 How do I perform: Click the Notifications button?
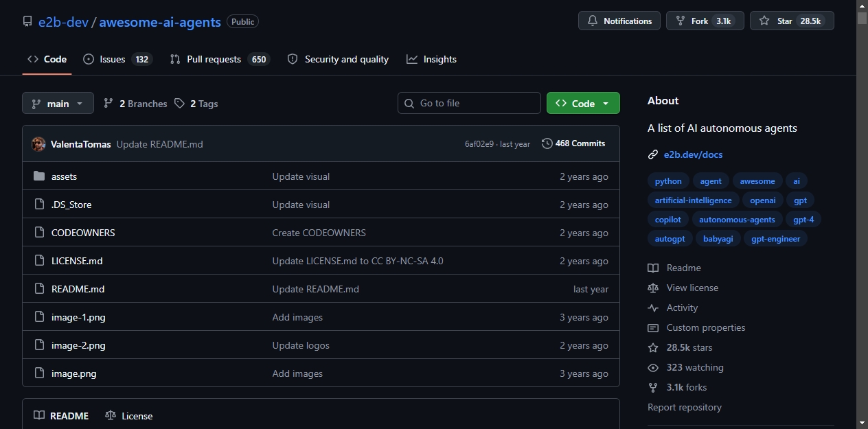(619, 21)
